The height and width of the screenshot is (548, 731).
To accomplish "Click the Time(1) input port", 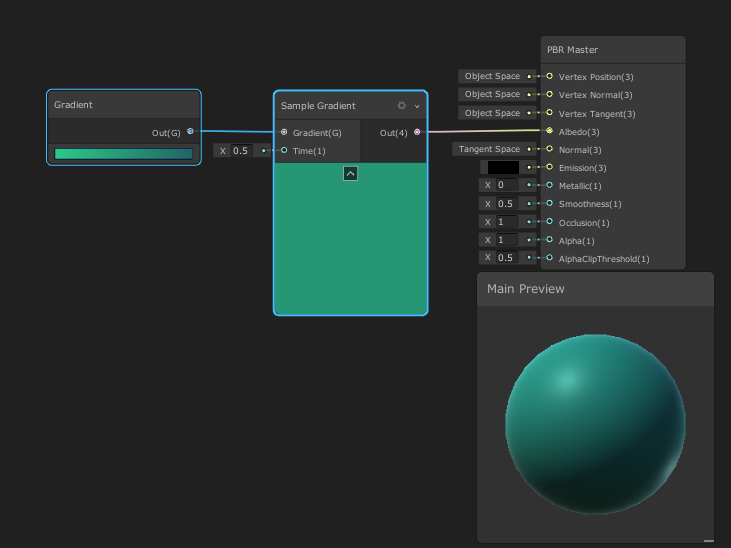I will point(284,151).
